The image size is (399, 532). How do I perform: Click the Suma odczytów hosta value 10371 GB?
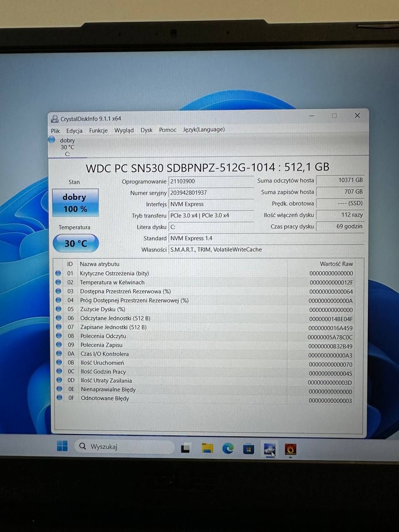point(340,180)
